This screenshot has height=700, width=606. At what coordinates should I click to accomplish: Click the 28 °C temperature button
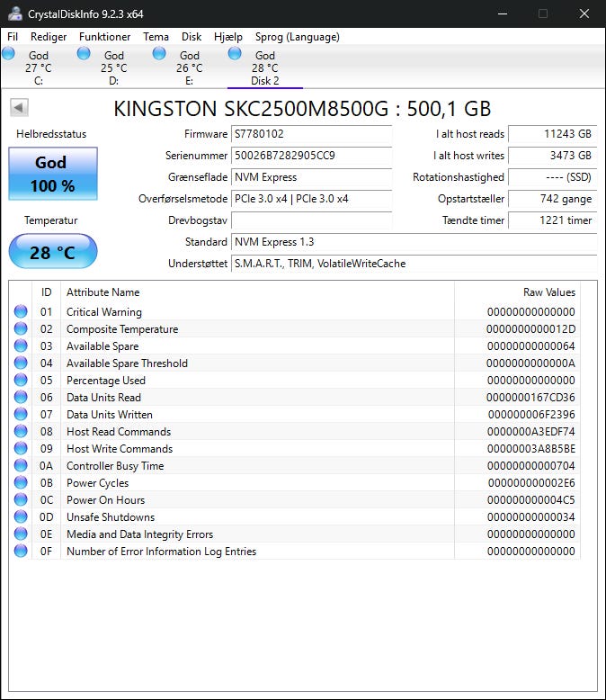tap(53, 252)
